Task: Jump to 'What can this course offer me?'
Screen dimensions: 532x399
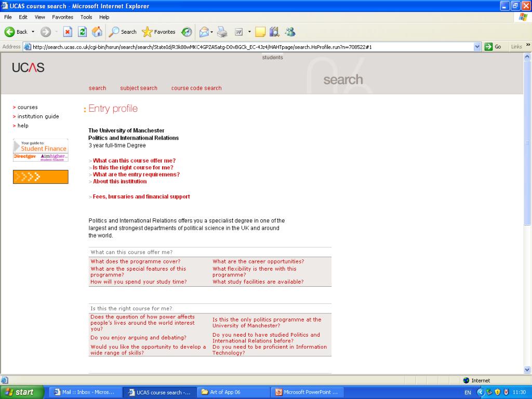Action: [135, 161]
